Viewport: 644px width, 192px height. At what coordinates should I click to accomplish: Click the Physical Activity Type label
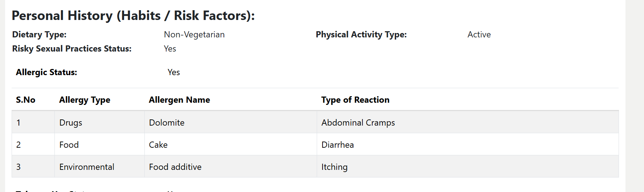click(361, 34)
